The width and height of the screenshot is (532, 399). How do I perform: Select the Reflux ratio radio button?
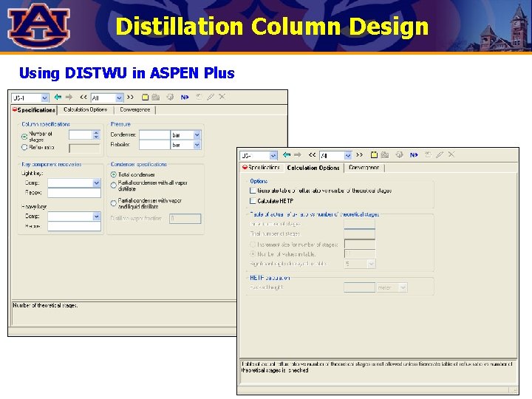click(24, 147)
